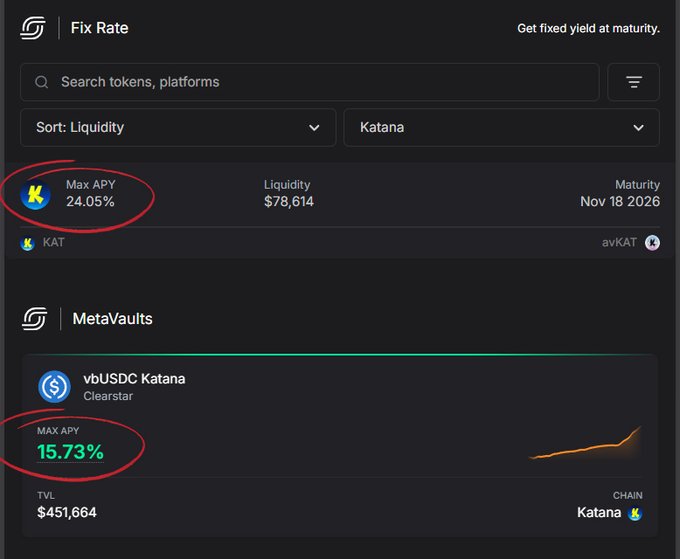This screenshot has height=559, width=680.
Task: Click the Clearstar curator label
Action: [x=108, y=396]
